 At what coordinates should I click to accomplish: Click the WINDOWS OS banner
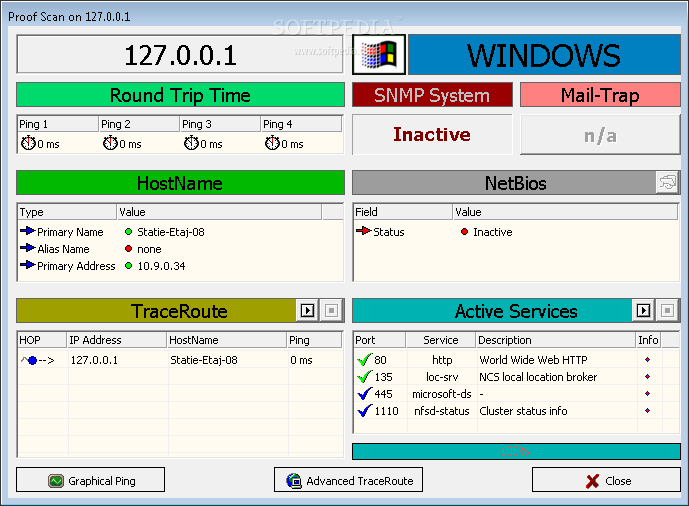point(544,55)
